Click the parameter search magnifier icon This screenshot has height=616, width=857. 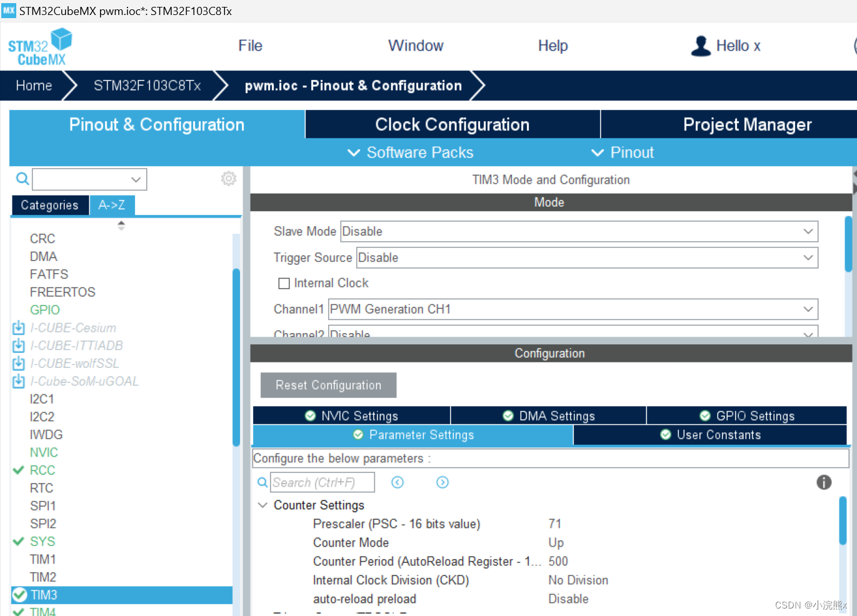pyautogui.click(x=263, y=482)
